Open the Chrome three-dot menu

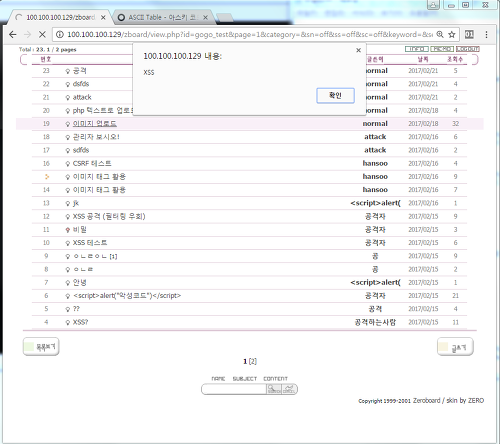(486, 34)
